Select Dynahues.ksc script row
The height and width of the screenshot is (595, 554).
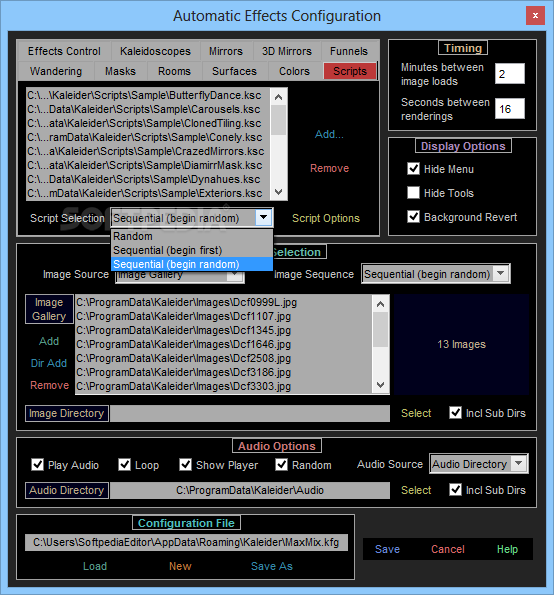click(x=148, y=179)
